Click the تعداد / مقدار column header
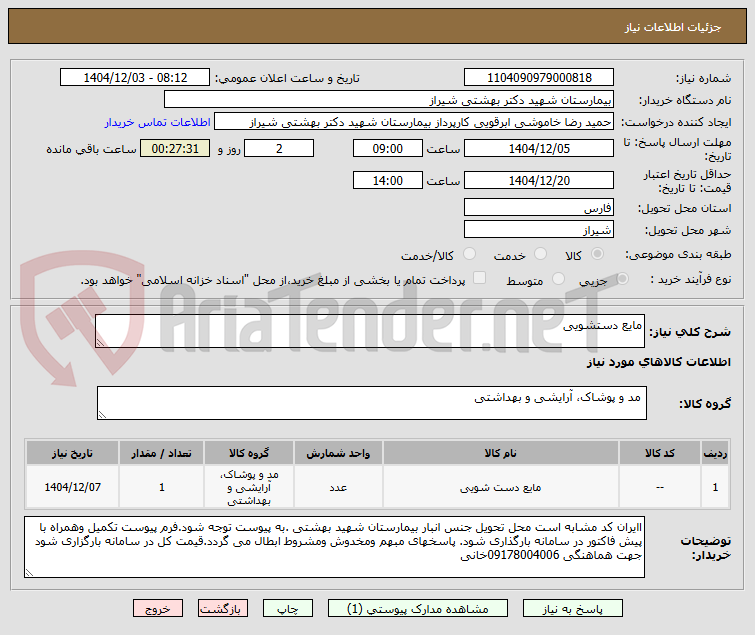The height and width of the screenshot is (635, 755). (161, 453)
